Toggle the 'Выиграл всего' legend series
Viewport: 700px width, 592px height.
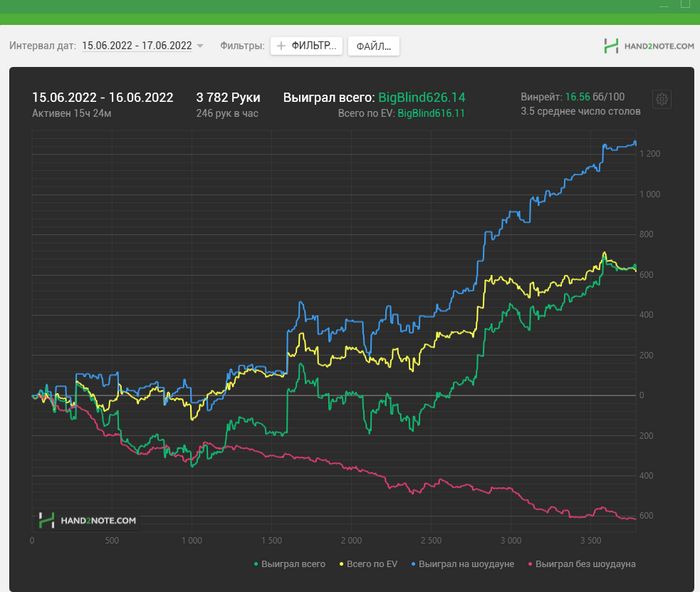[289, 564]
